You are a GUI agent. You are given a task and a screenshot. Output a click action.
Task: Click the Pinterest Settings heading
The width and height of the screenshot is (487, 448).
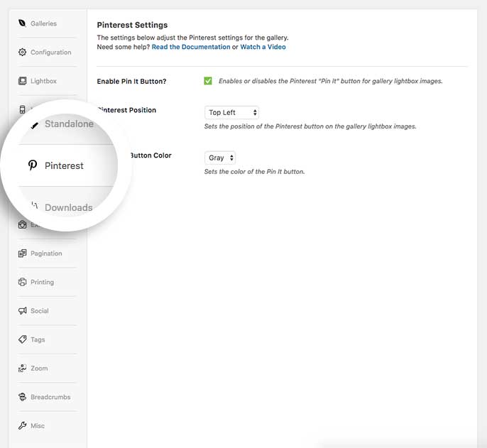point(132,25)
